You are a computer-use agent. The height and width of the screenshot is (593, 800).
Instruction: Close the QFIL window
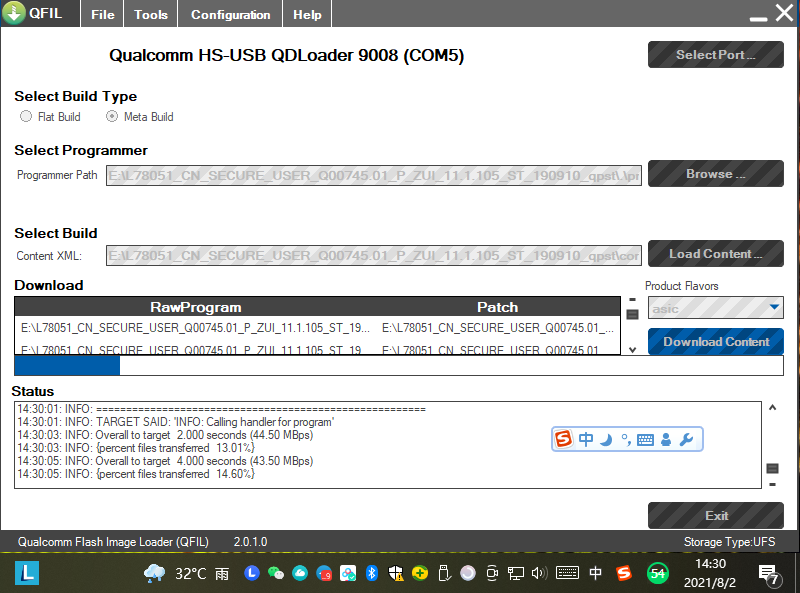click(784, 13)
